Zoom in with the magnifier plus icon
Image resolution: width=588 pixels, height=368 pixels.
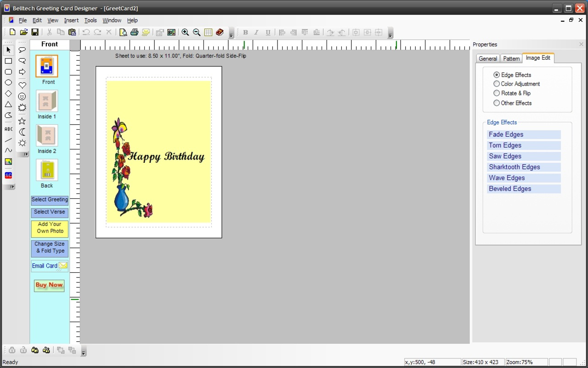click(185, 32)
